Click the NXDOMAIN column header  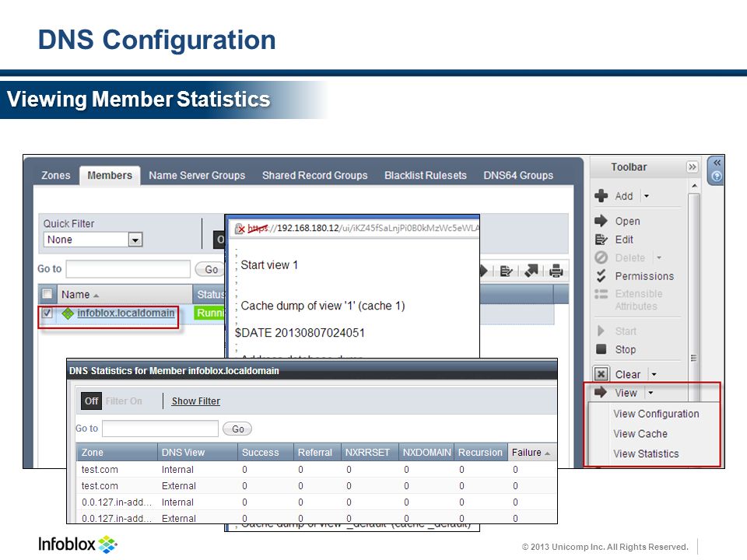426,453
